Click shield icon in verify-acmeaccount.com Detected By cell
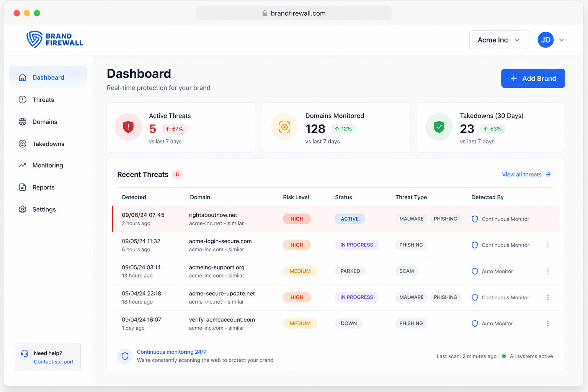This screenshot has height=392, width=588. tap(475, 323)
